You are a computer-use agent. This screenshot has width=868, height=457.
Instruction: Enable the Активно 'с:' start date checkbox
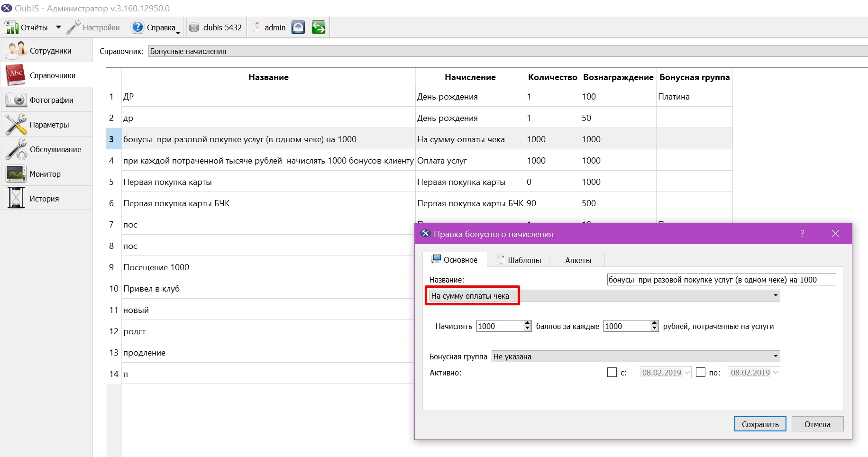[x=612, y=373]
